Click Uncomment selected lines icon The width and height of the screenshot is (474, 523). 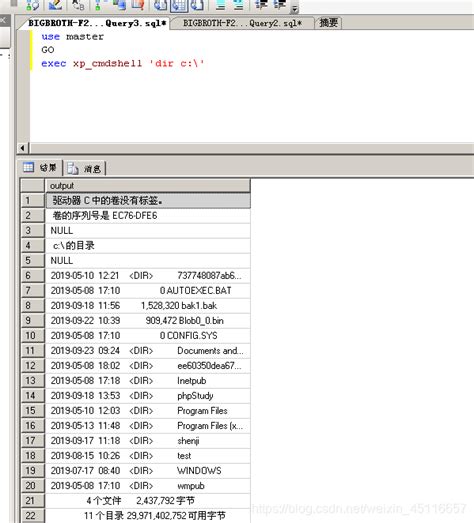(238, 5)
